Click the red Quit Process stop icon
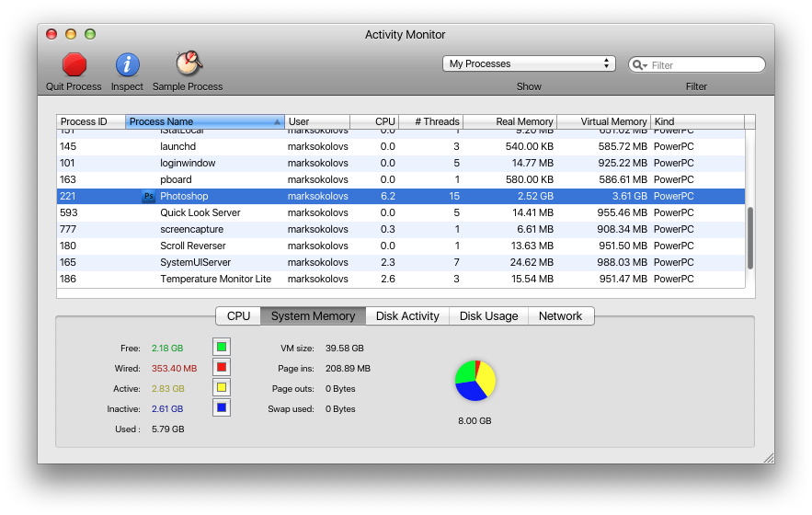The image size is (812, 515). point(74,64)
